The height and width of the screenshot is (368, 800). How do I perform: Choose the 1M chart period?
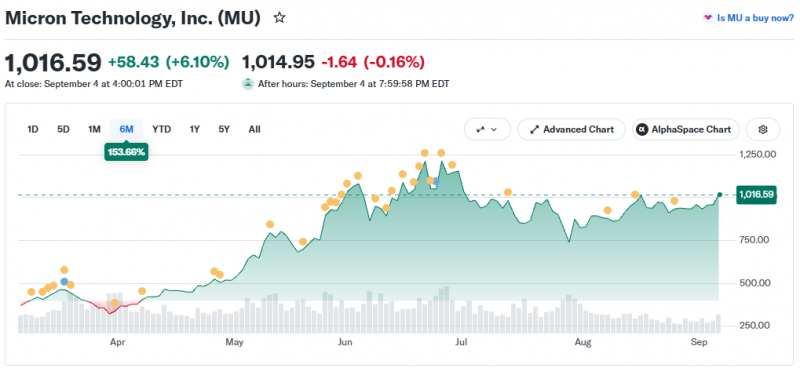[94, 130]
